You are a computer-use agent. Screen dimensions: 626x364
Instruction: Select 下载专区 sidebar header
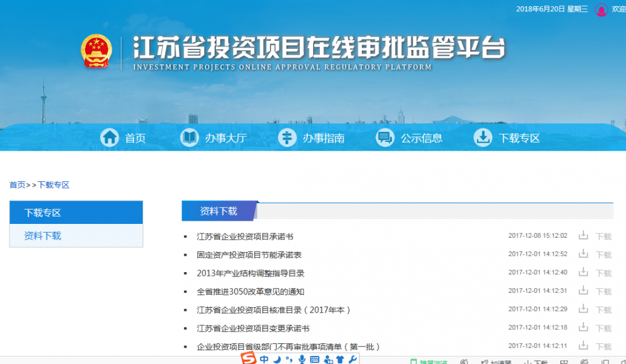click(x=43, y=213)
